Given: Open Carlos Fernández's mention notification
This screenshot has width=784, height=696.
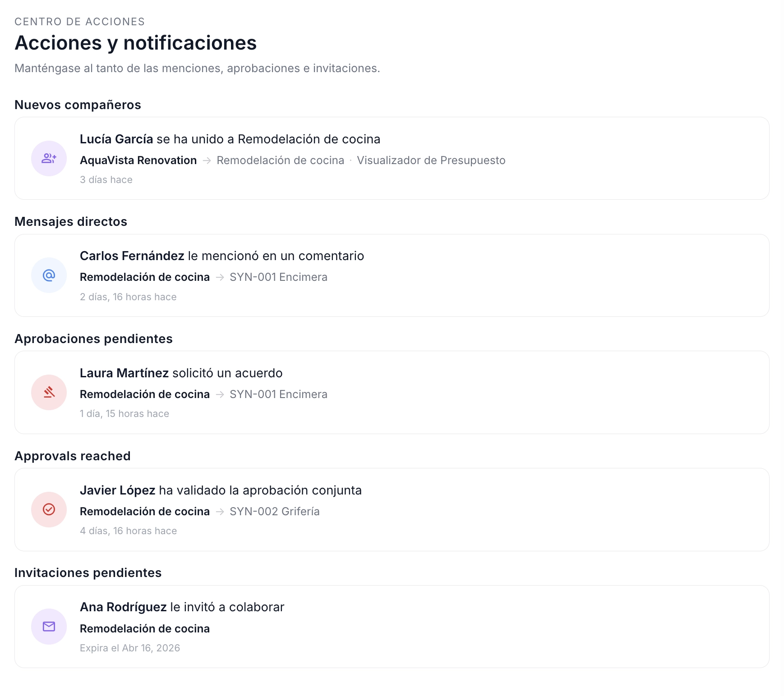Looking at the screenshot, I should pos(221,256).
